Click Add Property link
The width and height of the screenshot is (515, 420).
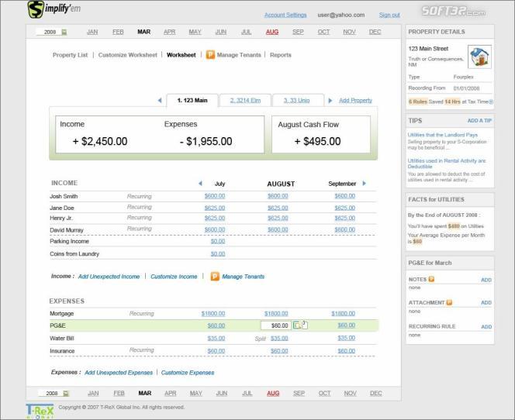pyautogui.click(x=355, y=101)
